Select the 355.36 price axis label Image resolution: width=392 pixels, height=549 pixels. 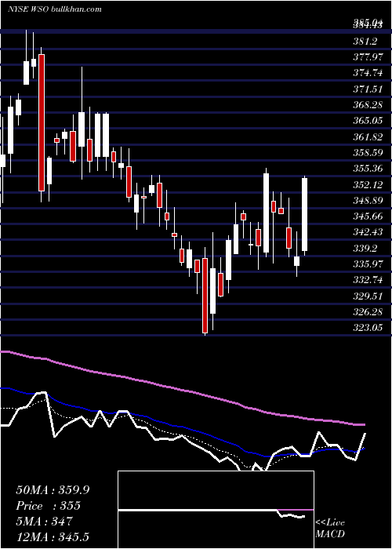[368, 169]
